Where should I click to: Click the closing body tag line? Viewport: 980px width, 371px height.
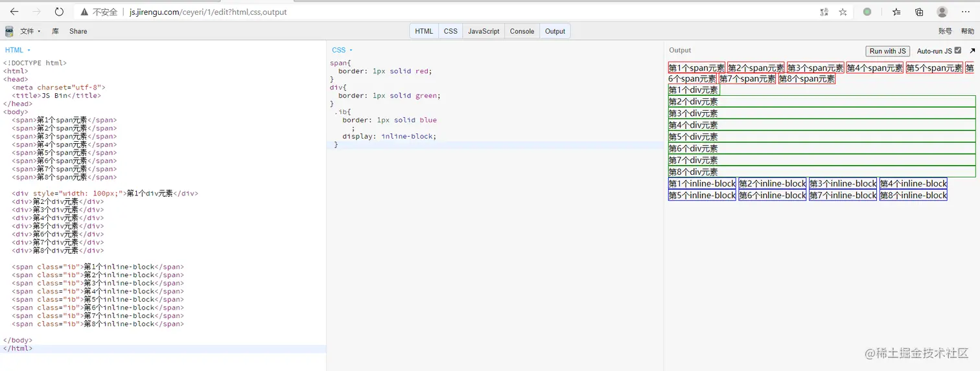pyautogui.click(x=17, y=340)
